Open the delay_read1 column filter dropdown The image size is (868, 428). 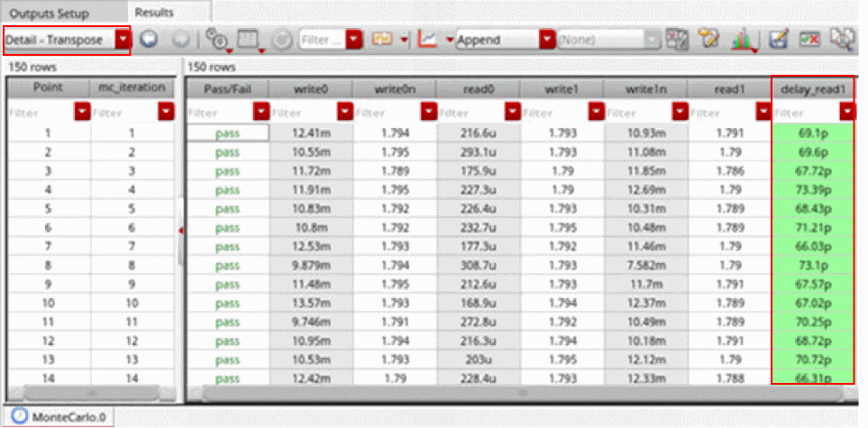(845, 112)
